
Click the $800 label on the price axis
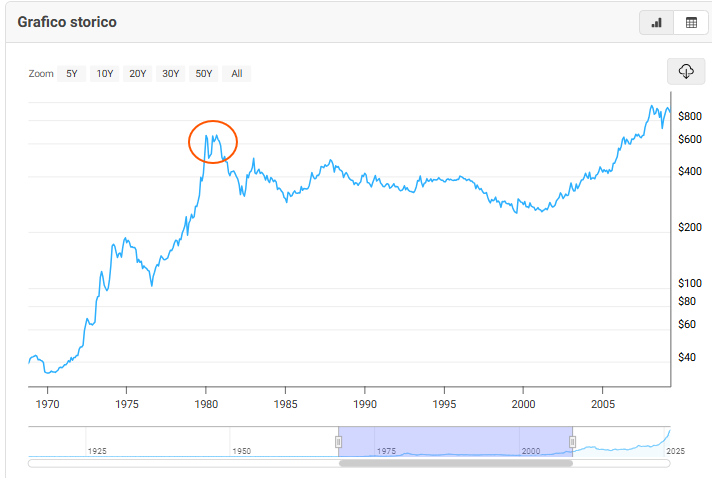coord(688,117)
